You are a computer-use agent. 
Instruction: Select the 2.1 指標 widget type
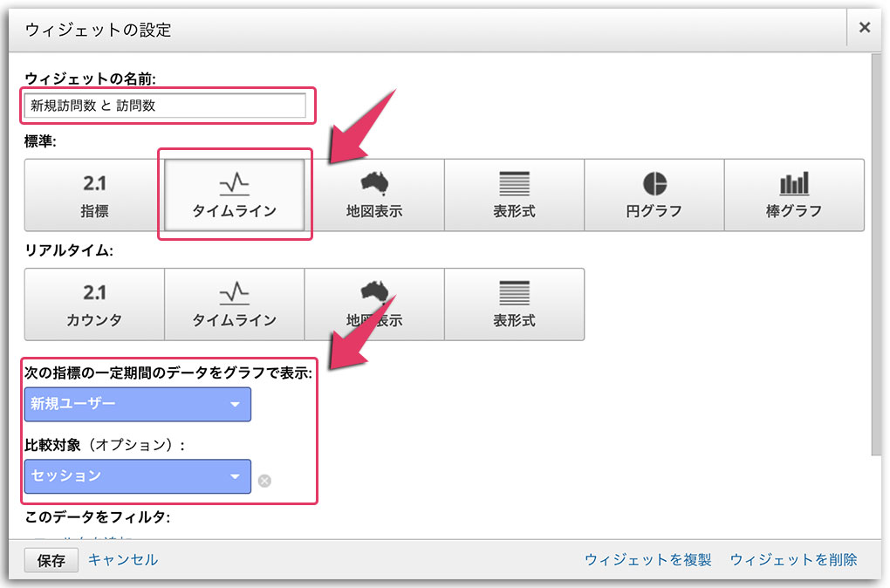click(93, 194)
